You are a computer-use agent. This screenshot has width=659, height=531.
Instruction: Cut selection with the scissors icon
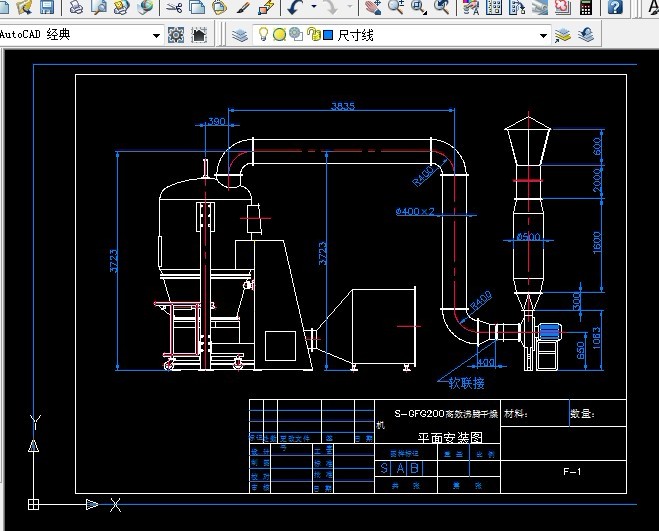click(174, 7)
